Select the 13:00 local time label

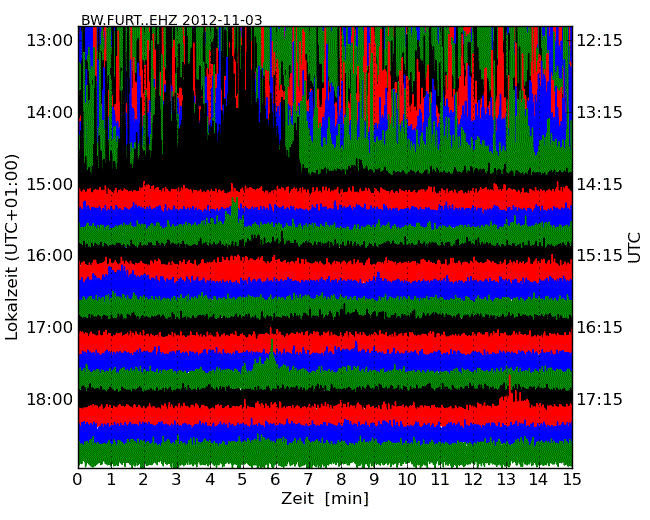tap(50, 41)
